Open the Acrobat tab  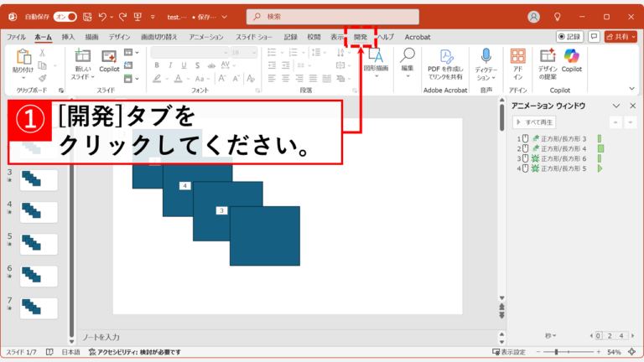tap(418, 37)
